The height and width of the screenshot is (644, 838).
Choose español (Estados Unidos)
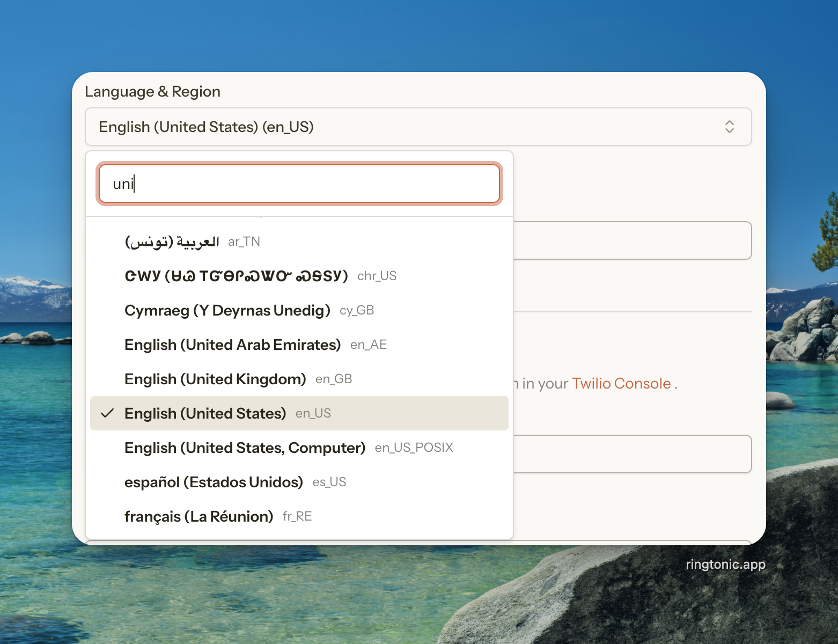214,482
